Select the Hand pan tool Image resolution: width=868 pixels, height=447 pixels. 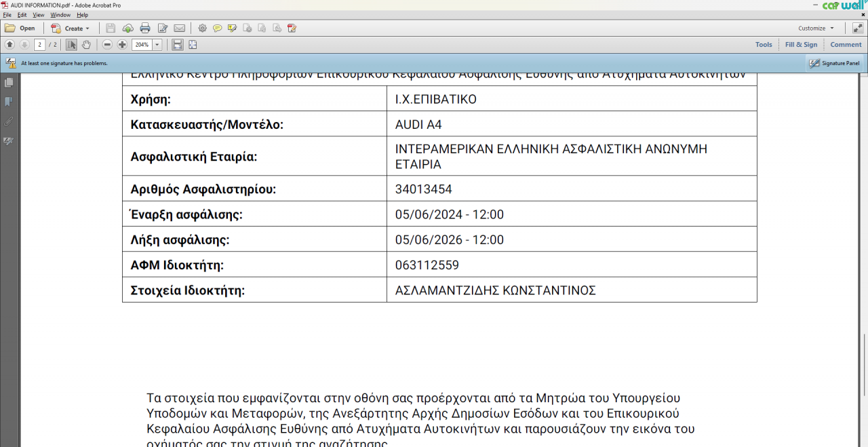[86, 45]
